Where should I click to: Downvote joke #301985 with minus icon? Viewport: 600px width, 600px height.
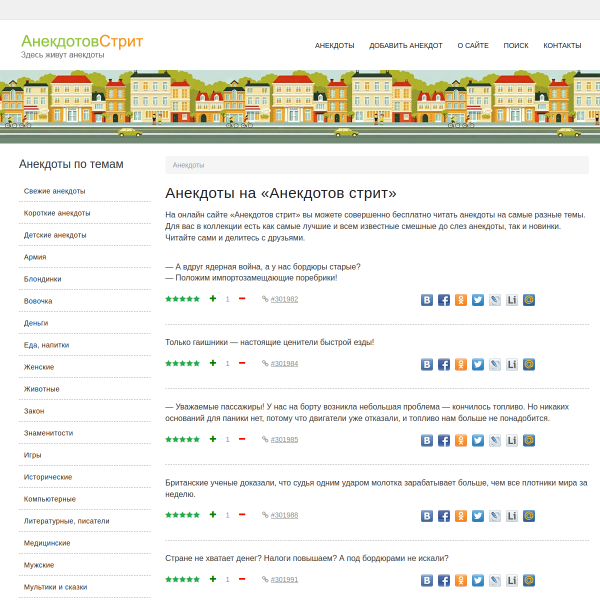242,439
